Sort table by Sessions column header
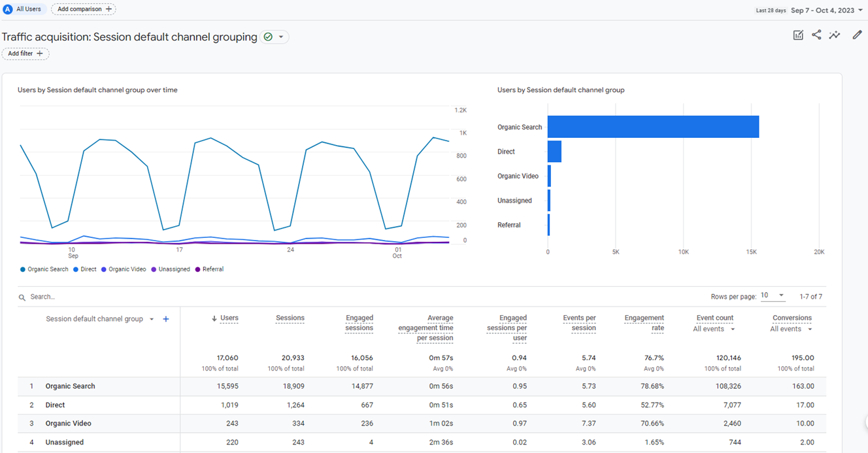 [x=290, y=318]
